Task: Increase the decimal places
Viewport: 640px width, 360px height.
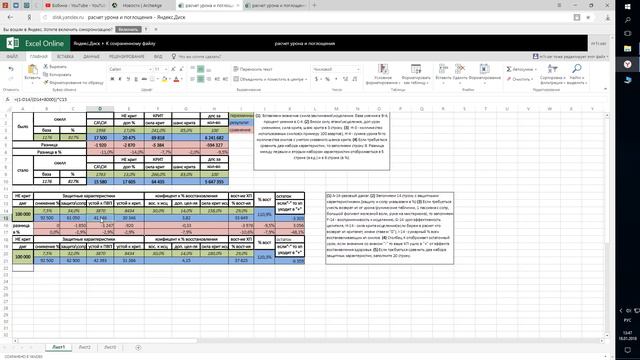Action: (345, 79)
